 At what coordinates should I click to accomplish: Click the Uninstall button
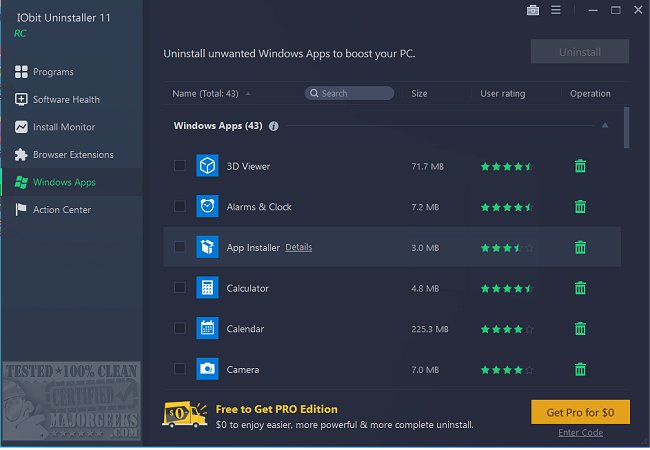[580, 52]
